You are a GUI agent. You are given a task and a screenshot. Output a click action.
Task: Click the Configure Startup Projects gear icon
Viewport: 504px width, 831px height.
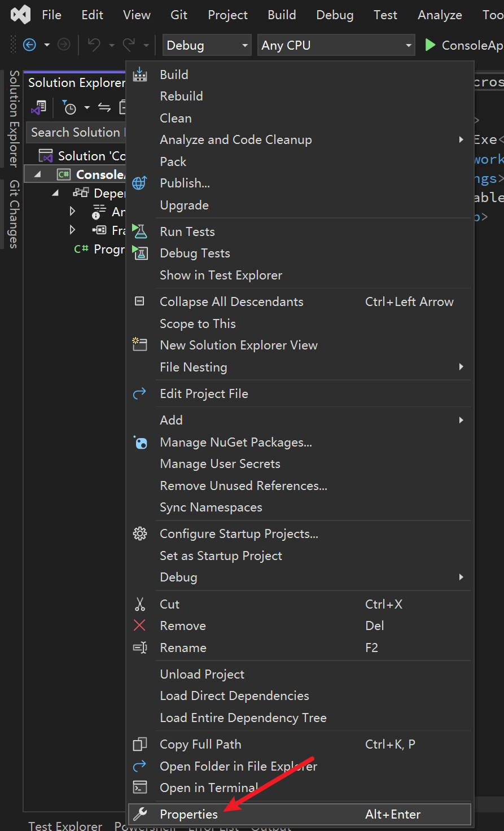[140, 533]
